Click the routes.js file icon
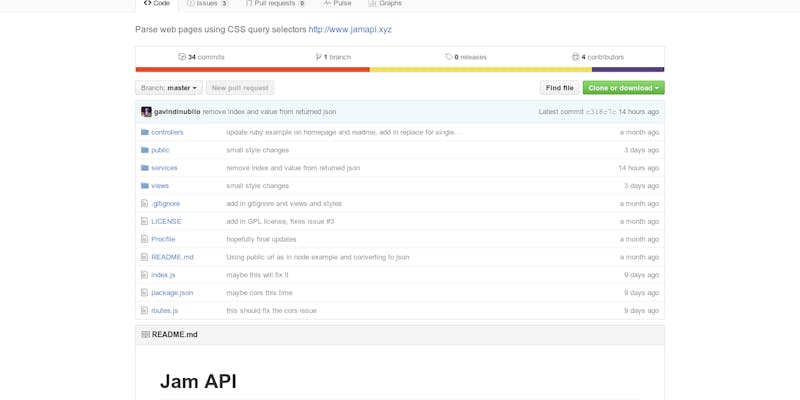 tap(144, 311)
